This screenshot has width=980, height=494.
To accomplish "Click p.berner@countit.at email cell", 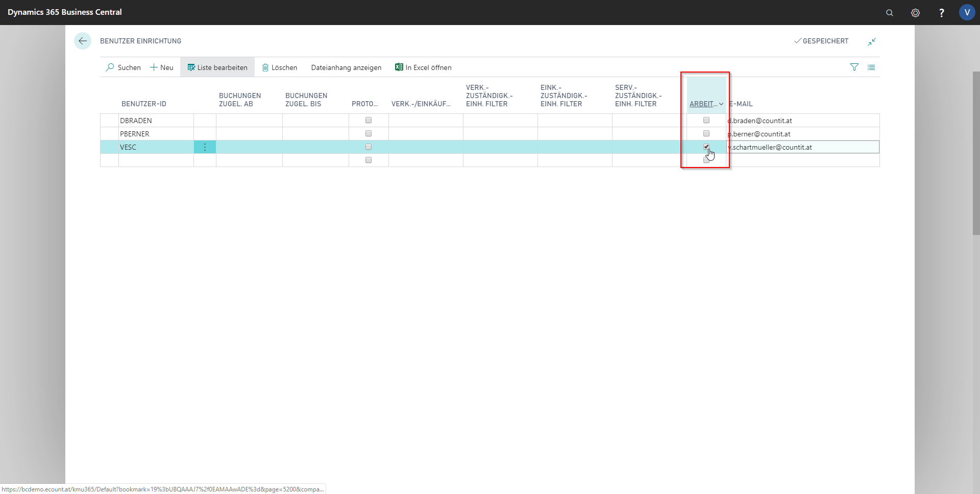I will point(803,134).
